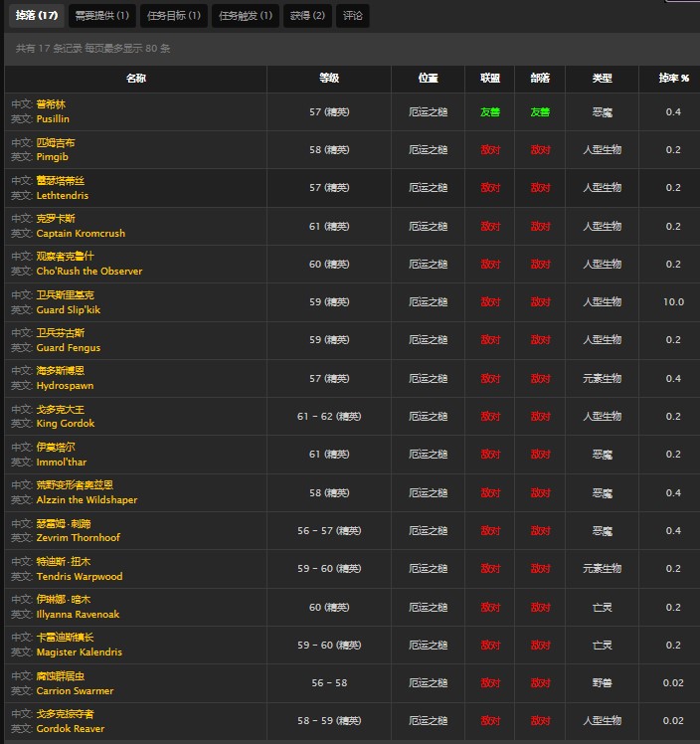Open King Gordok's NPC page
The image size is (700, 744).
[66, 424]
